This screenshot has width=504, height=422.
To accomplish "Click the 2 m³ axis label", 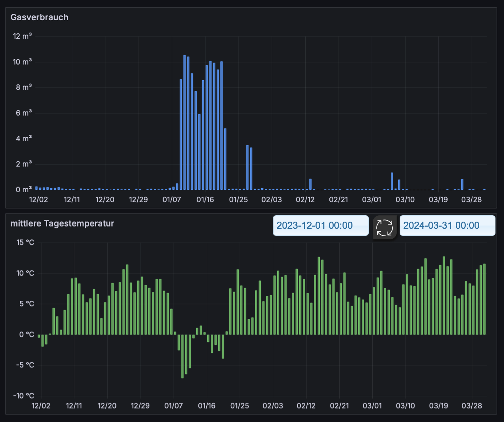I will (24, 164).
